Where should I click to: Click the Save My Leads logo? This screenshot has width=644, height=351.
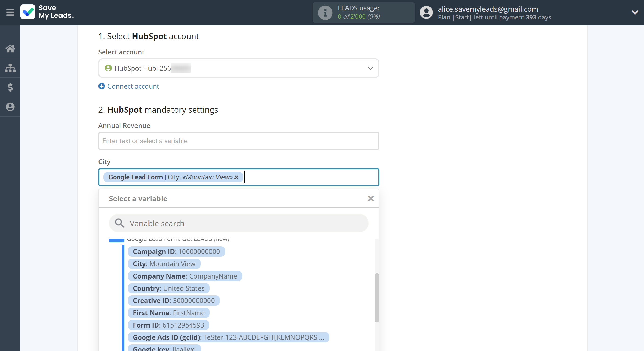(47, 12)
